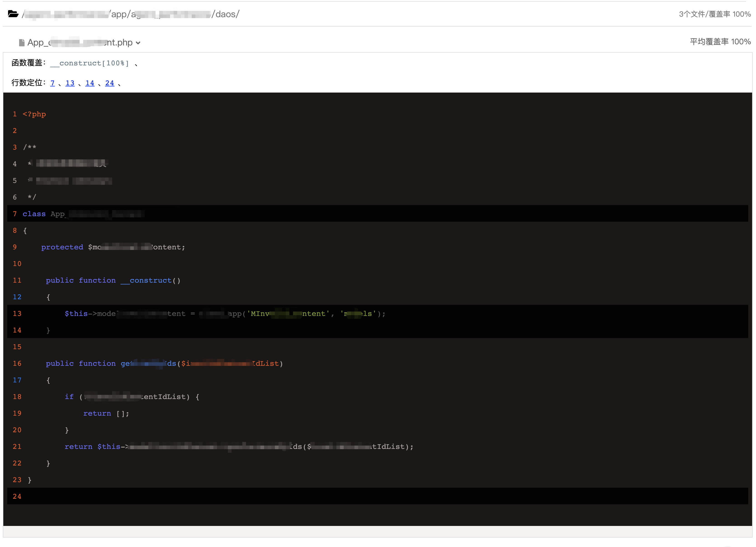Click 'return [];' on line 19
The width and height of the screenshot is (756, 547).
pyautogui.click(x=106, y=413)
